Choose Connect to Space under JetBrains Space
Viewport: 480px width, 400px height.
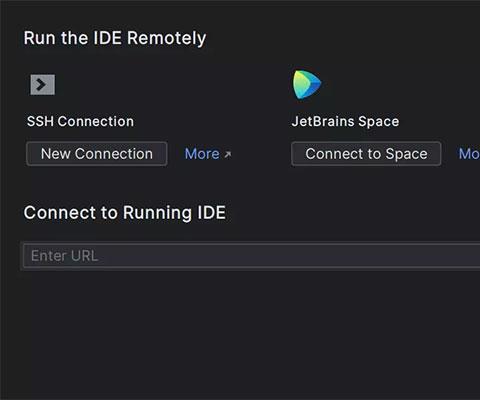(366, 154)
